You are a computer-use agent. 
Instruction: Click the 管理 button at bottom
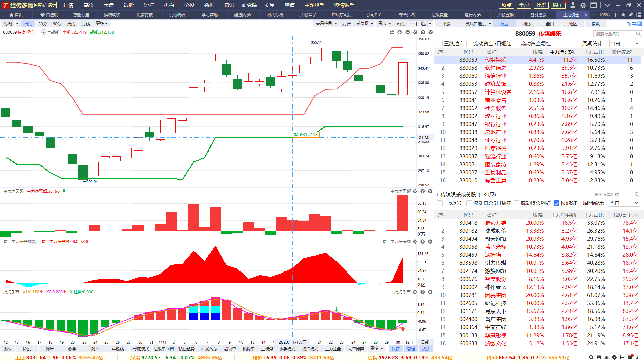[x=411, y=349]
